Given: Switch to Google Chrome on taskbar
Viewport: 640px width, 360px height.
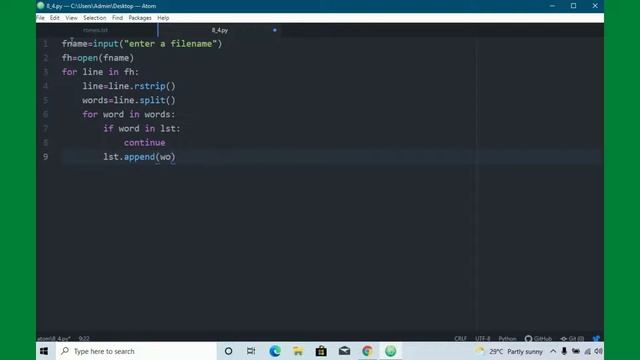Looking at the screenshot, I should coord(367,351).
